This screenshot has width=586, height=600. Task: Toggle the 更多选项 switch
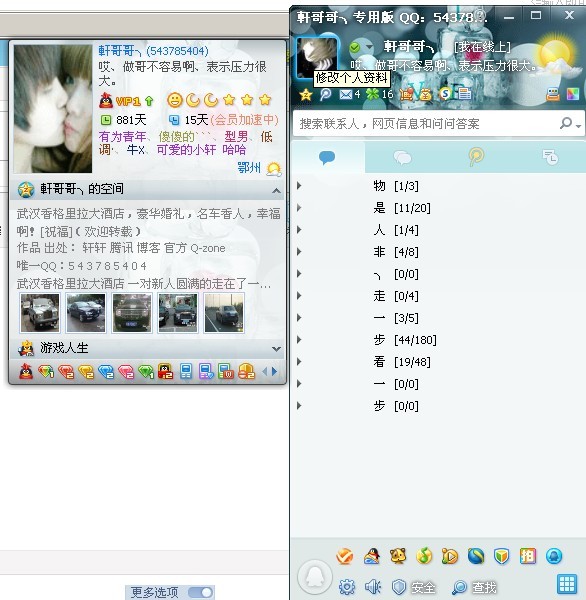(200, 592)
